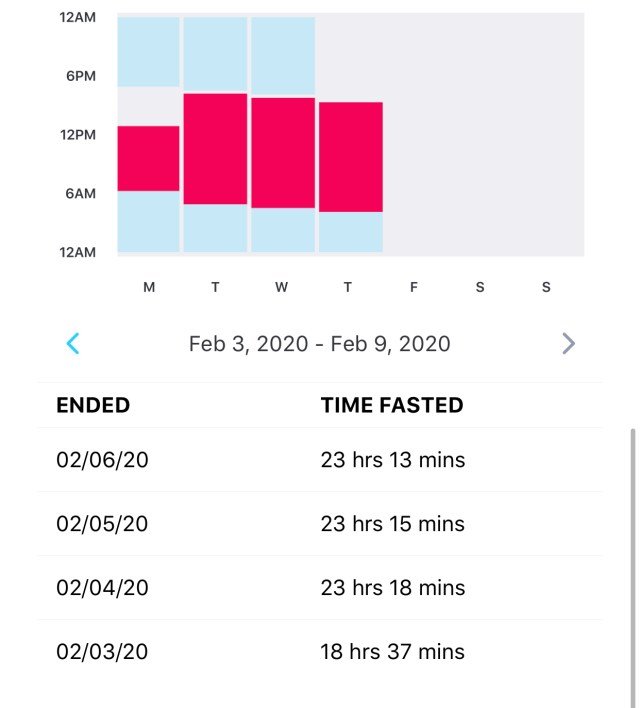The height and width of the screenshot is (708, 640).
Task: Tap the 18 hrs 37 mins duration
Action: click(x=392, y=652)
